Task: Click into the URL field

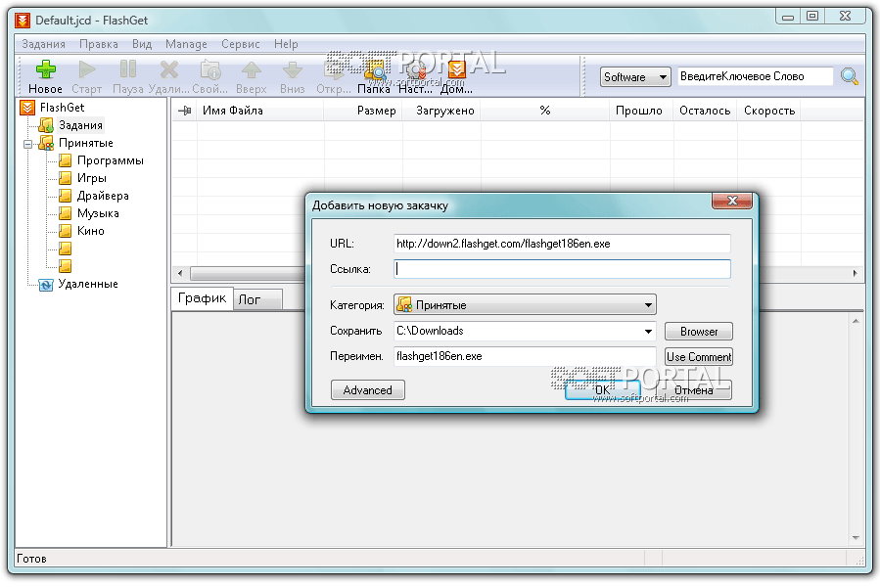Action: pyautogui.click(x=562, y=244)
